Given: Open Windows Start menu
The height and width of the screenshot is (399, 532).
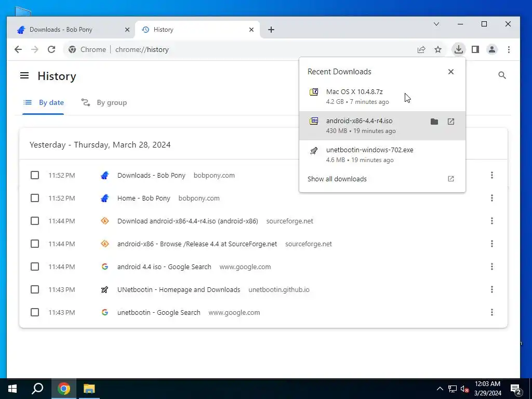Looking at the screenshot, I should (x=12, y=389).
